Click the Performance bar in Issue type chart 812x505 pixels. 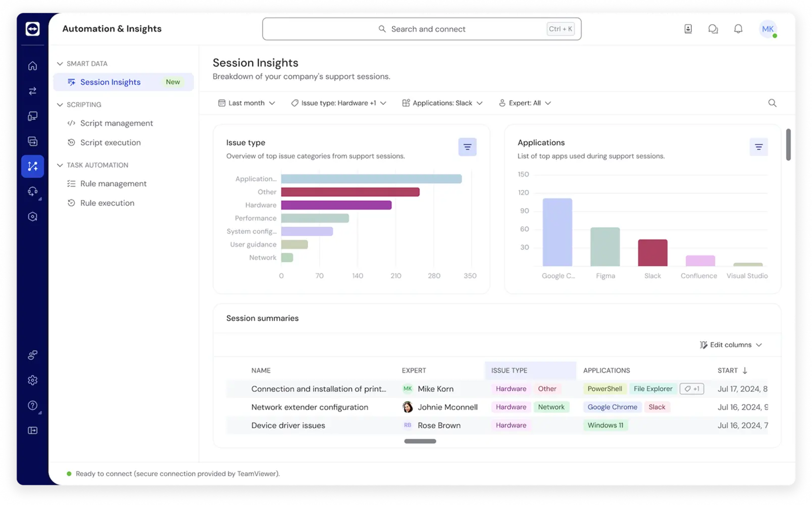[315, 218]
